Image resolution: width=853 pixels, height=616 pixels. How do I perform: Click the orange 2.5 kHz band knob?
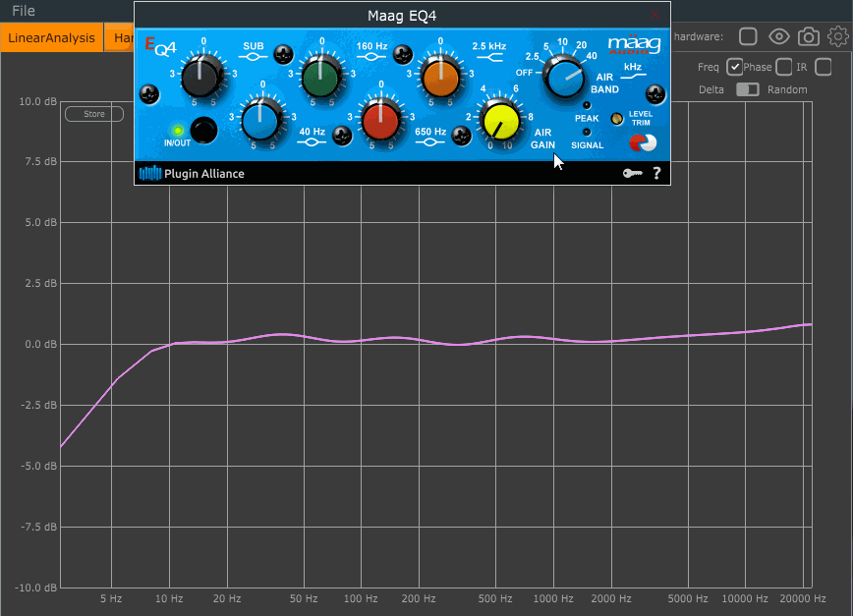pos(440,76)
